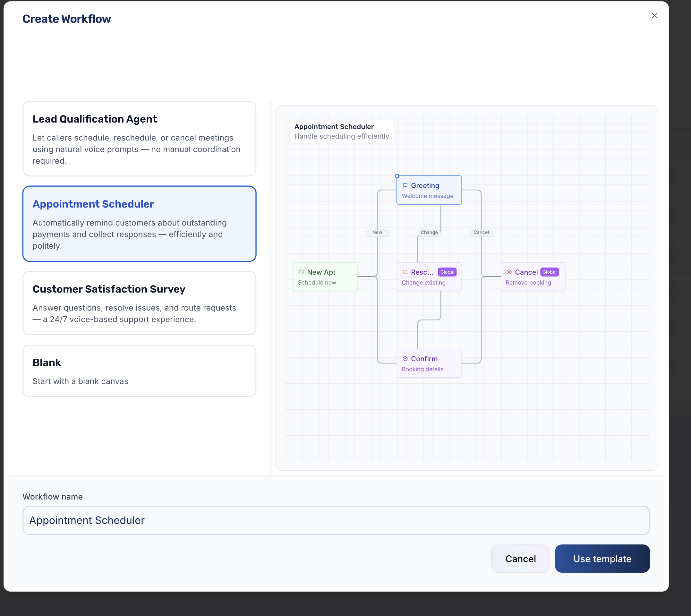Image resolution: width=691 pixels, height=616 pixels.
Task: Click the 'Change' edge label
Action: coord(429,233)
